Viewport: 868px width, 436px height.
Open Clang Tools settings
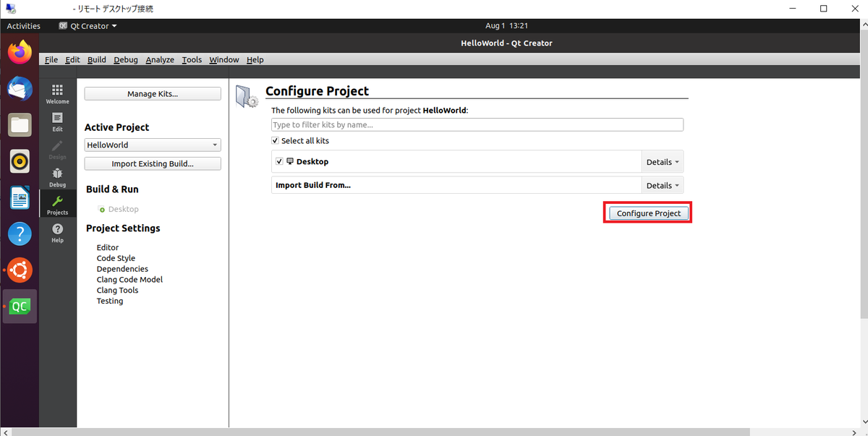(117, 290)
